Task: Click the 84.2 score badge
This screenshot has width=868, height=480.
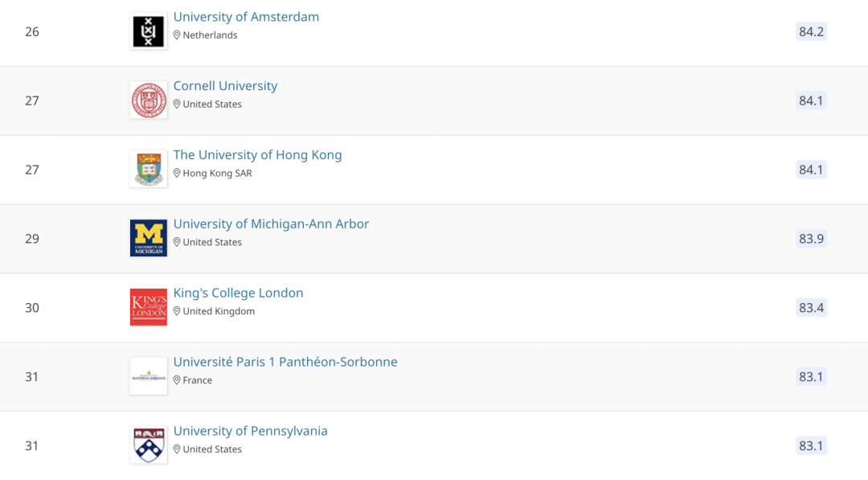Action: pos(811,31)
